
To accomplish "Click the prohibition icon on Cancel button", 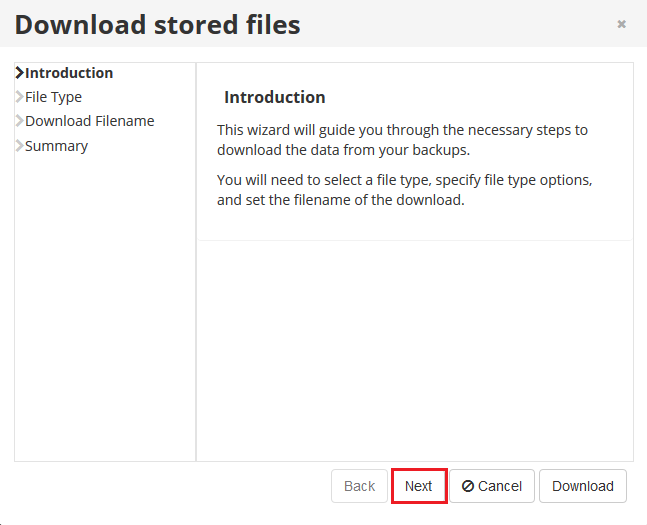I will (468, 486).
